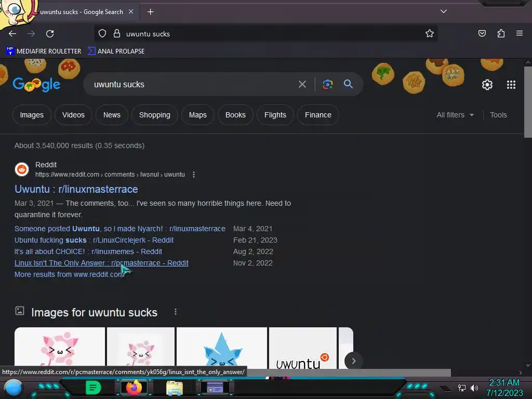
Task: List all tabs with the chevron dropdown
Action: [x=444, y=11]
